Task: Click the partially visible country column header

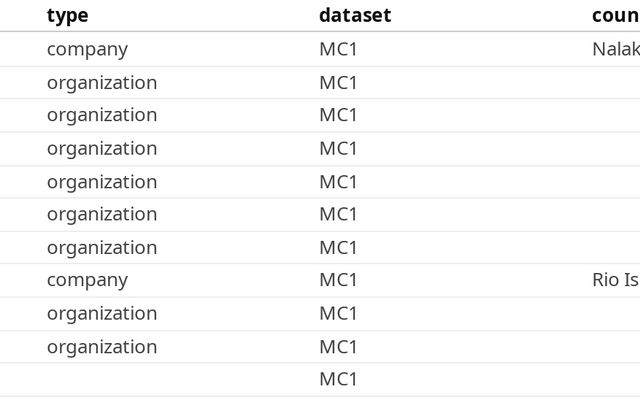Action: click(615, 15)
